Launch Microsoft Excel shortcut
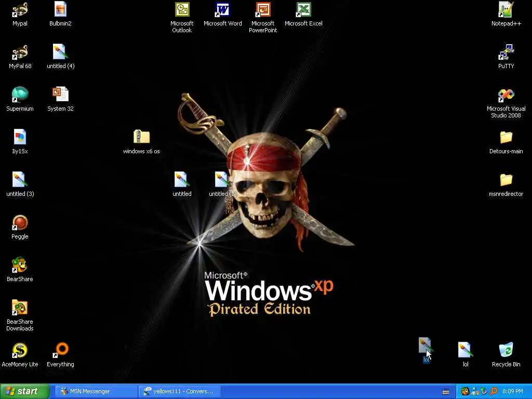The image size is (532, 399). click(303, 14)
